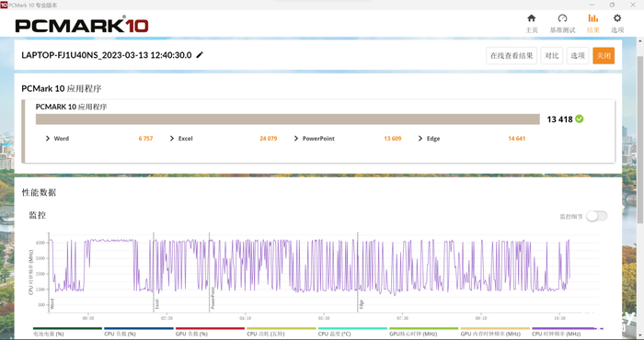Click the green valid-score checkmark icon
This screenshot has height=340, width=644.
click(x=579, y=119)
